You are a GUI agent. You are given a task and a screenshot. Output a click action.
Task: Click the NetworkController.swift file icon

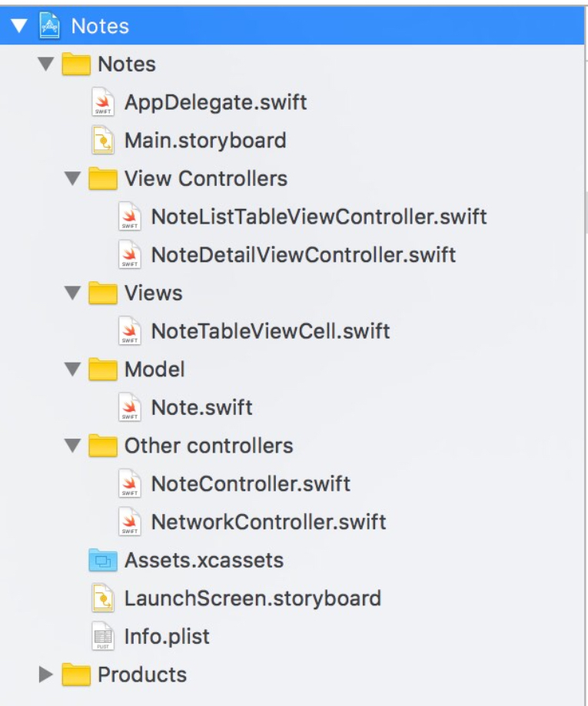point(129,522)
